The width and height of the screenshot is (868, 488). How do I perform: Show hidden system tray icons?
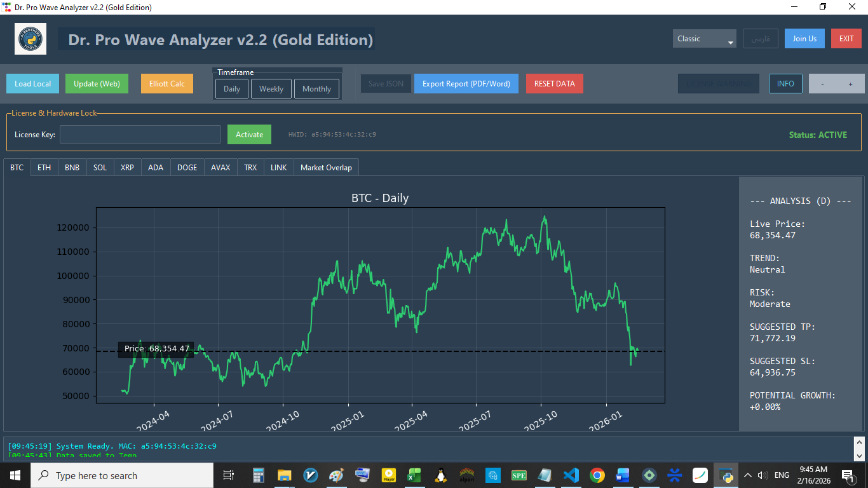pos(748,475)
